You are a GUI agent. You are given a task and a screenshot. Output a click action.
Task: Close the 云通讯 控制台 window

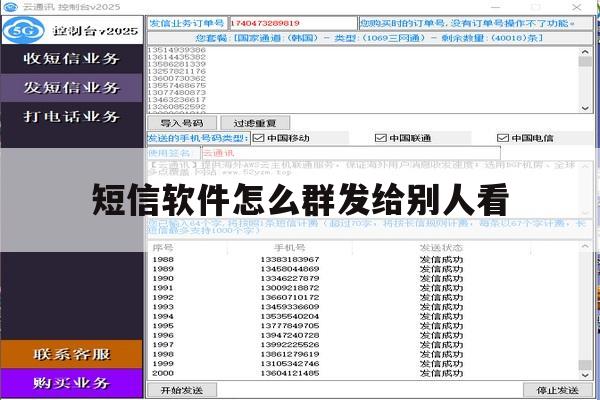point(577,7)
